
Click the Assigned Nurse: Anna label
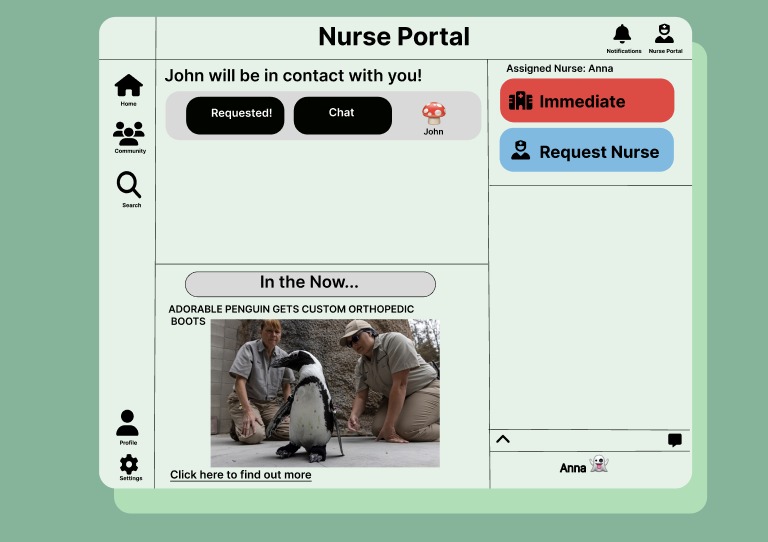pos(559,69)
